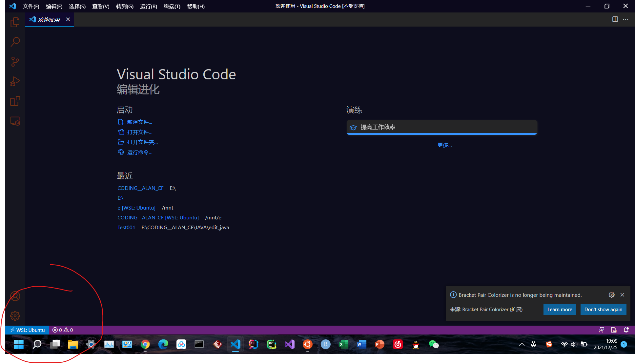This screenshot has width=635, height=364.
Task: Open the terminal app on the taskbar
Action: click(x=199, y=344)
